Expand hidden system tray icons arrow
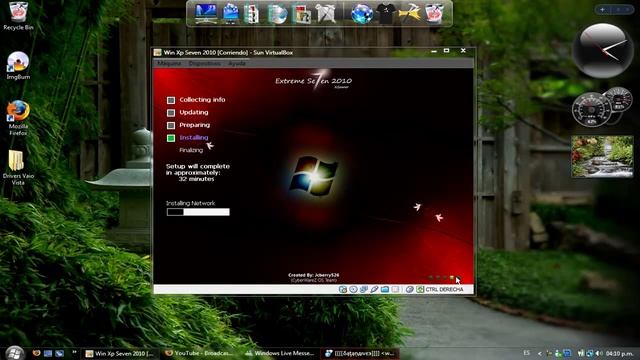 540,353
